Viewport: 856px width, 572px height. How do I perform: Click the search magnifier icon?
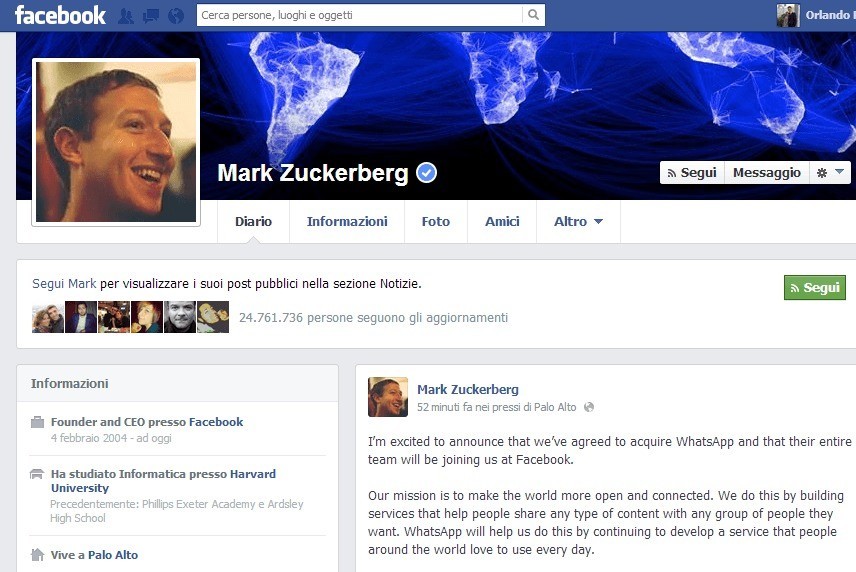click(x=533, y=15)
